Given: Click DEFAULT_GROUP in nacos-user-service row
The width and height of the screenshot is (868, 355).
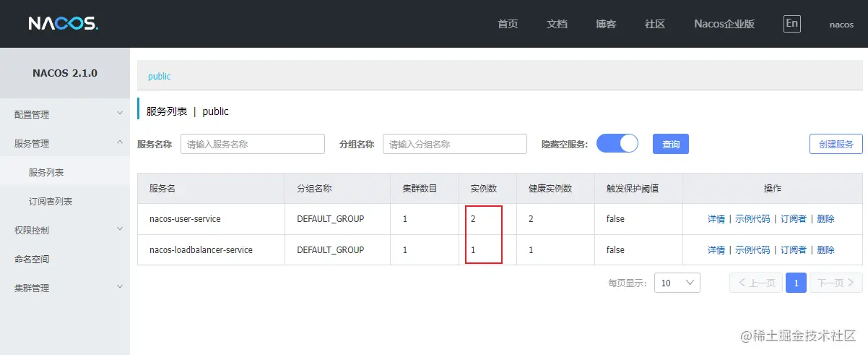Looking at the screenshot, I should click(x=331, y=218).
